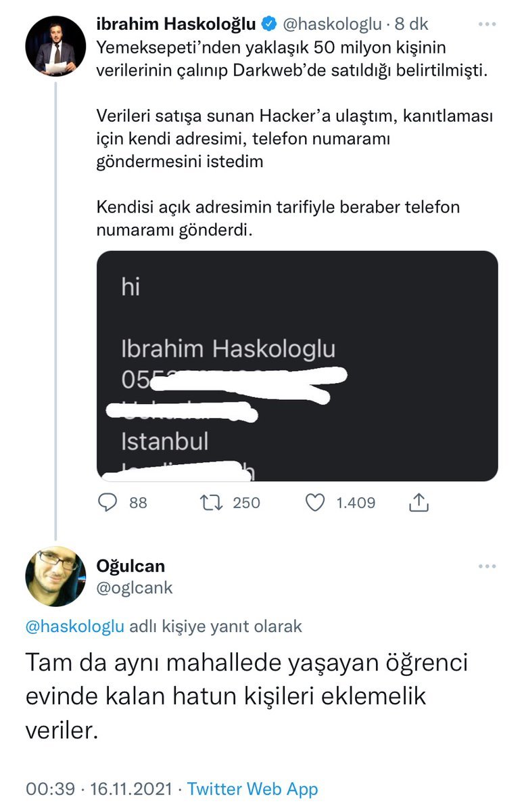Expand the embedded dark message screenshot

[297, 365]
